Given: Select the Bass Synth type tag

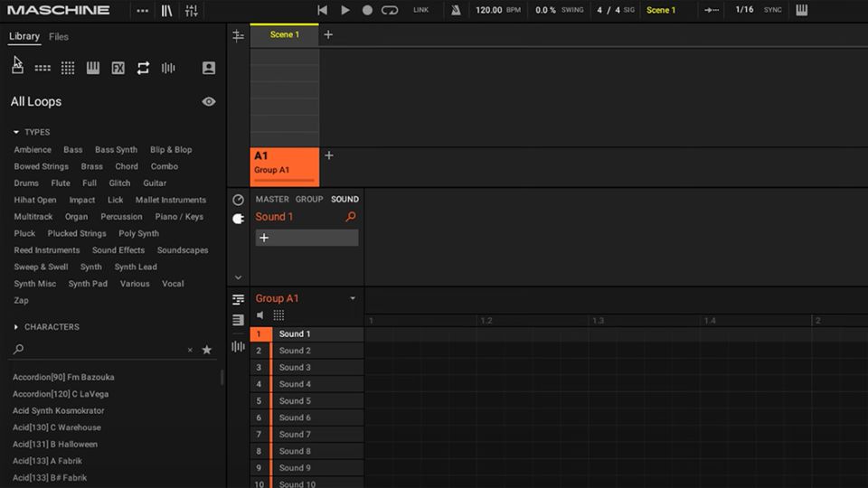Looking at the screenshot, I should tap(116, 150).
